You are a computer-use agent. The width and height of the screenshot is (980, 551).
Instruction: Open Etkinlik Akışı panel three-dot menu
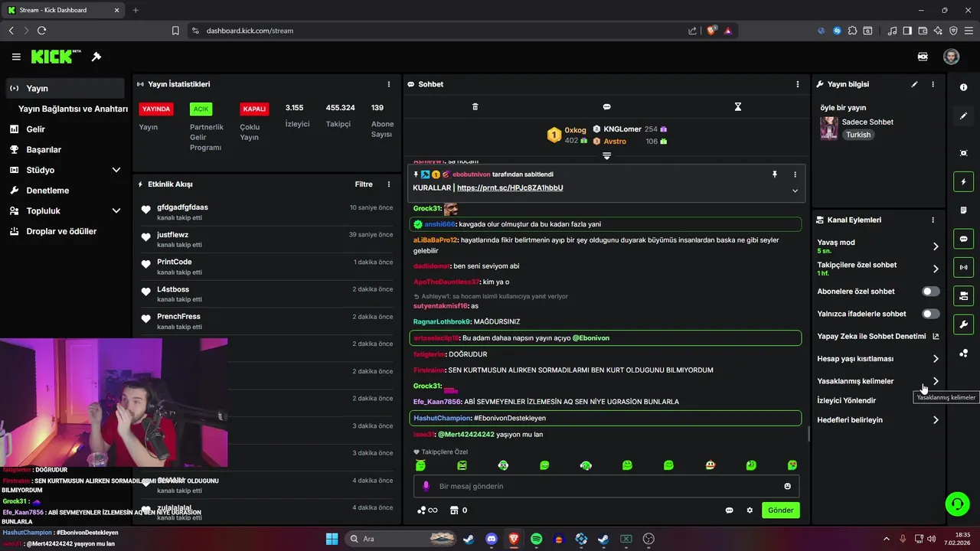pyautogui.click(x=389, y=184)
